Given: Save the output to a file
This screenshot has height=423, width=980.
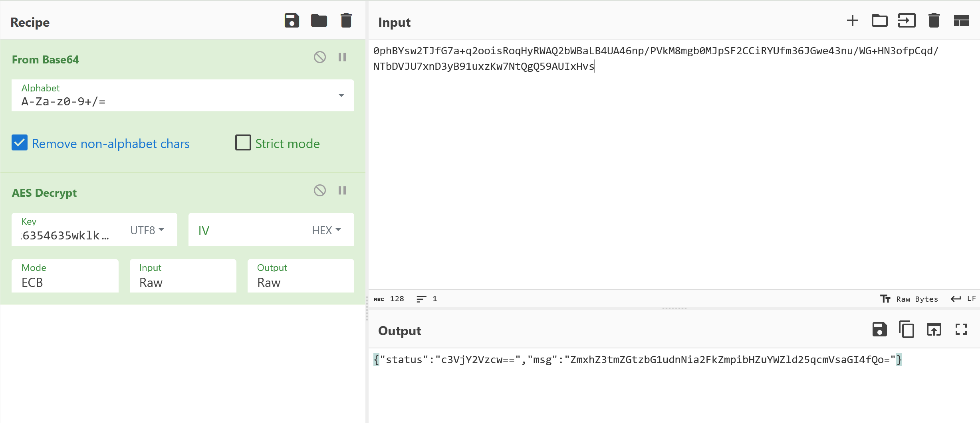Looking at the screenshot, I should (879, 330).
